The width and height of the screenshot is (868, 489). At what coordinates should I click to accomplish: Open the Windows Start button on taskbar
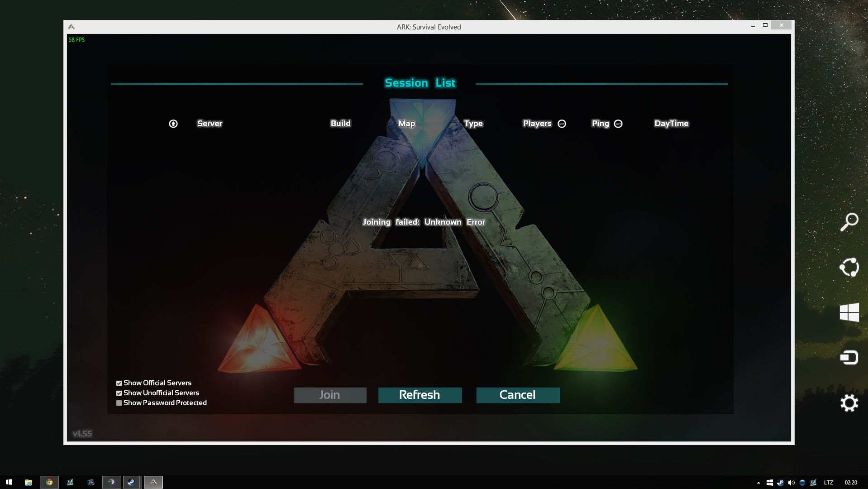point(9,482)
